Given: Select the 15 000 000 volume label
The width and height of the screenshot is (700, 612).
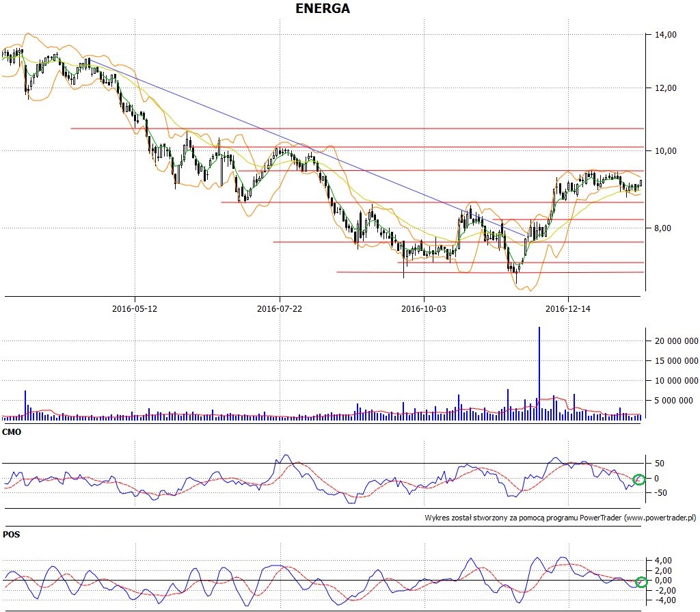Looking at the screenshot, I should [x=676, y=361].
